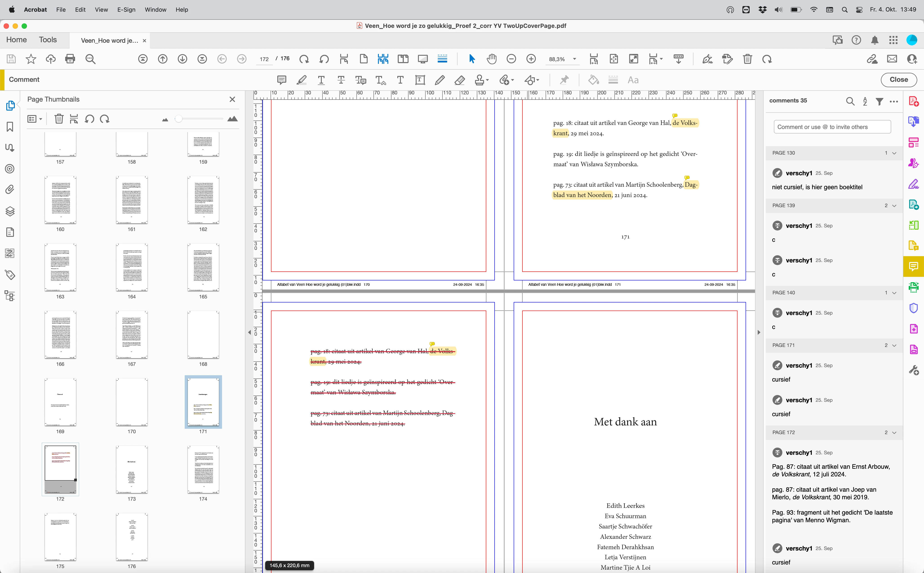
Task: Toggle the keep tool selected pin
Action: pyautogui.click(x=564, y=80)
